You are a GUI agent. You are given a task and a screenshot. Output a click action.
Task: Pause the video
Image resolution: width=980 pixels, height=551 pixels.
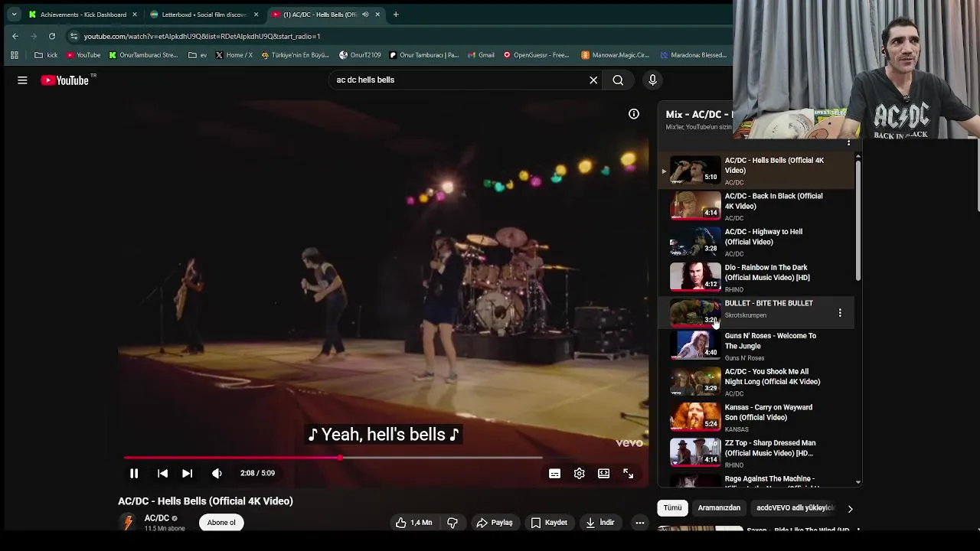click(134, 474)
